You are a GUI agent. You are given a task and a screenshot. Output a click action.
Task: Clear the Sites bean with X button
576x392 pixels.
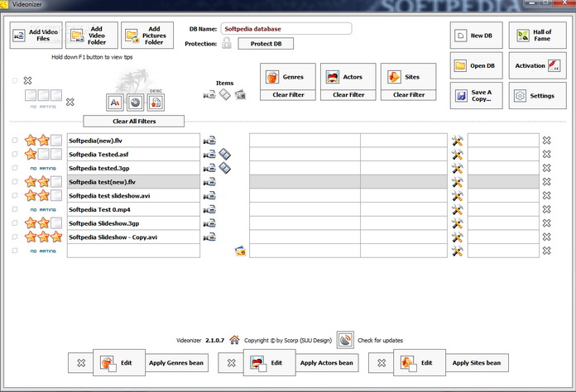(382, 362)
